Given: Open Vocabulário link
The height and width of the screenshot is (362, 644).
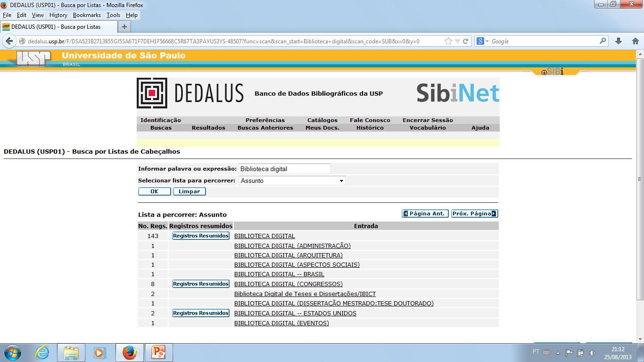Looking at the screenshot, I should pyautogui.click(x=428, y=128).
